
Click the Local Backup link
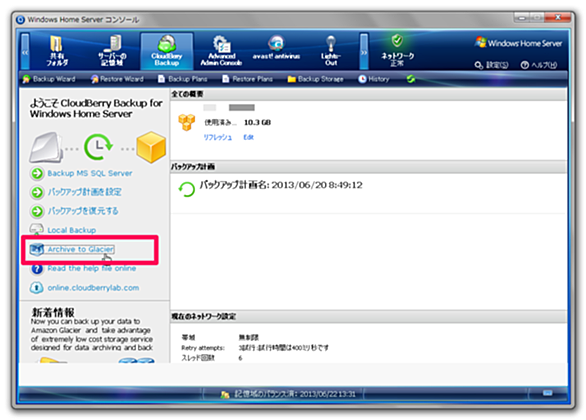71,230
